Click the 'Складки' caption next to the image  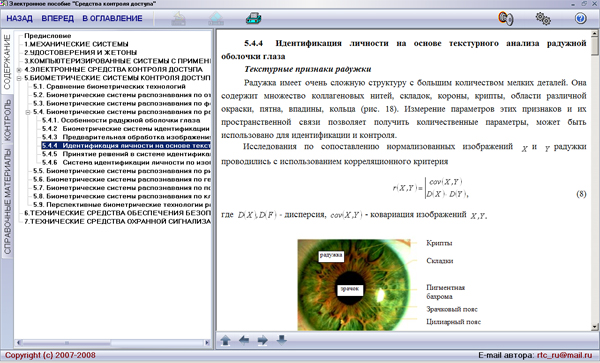click(x=440, y=261)
